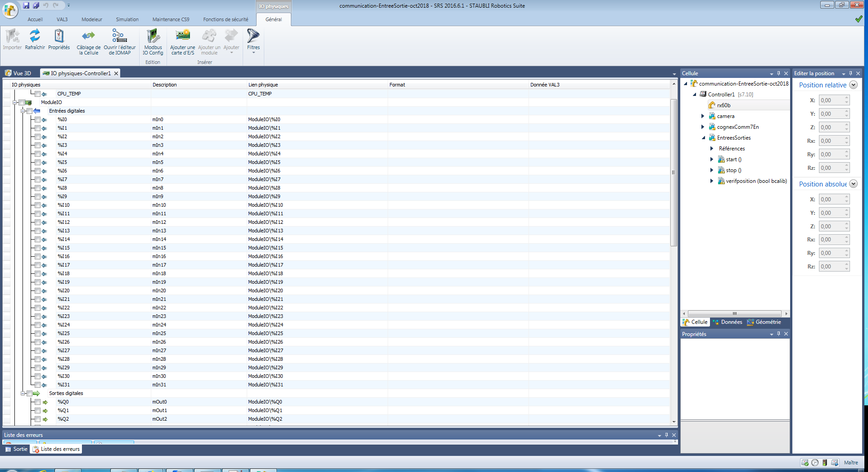Collapse the Entrées digitales tree node
The width and height of the screenshot is (868, 472).
point(23,111)
